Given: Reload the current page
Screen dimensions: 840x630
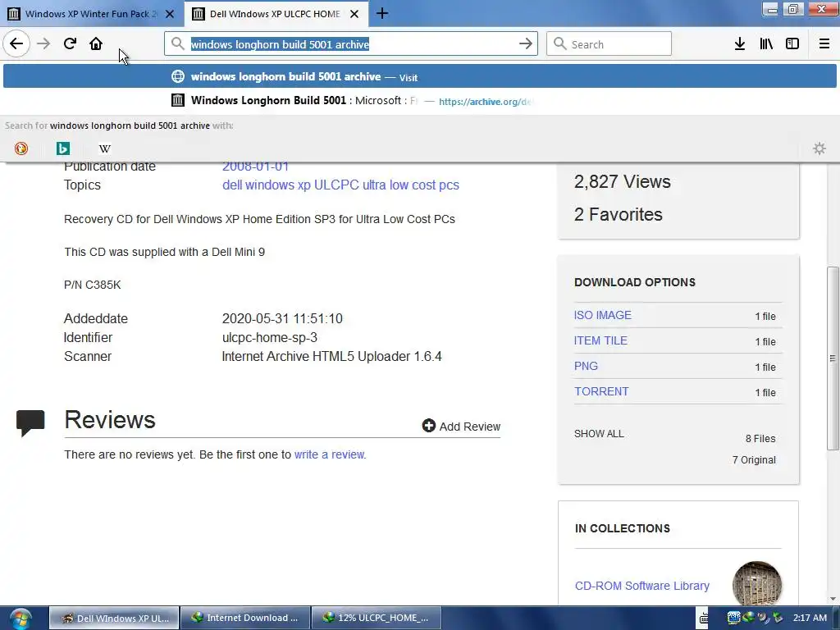Looking at the screenshot, I should [70, 44].
